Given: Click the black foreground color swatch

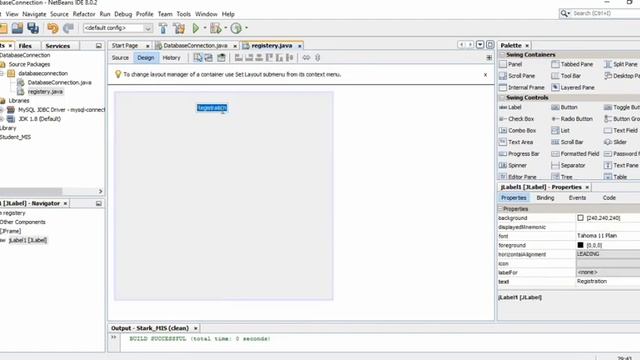Looking at the screenshot, I should tap(580, 245).
